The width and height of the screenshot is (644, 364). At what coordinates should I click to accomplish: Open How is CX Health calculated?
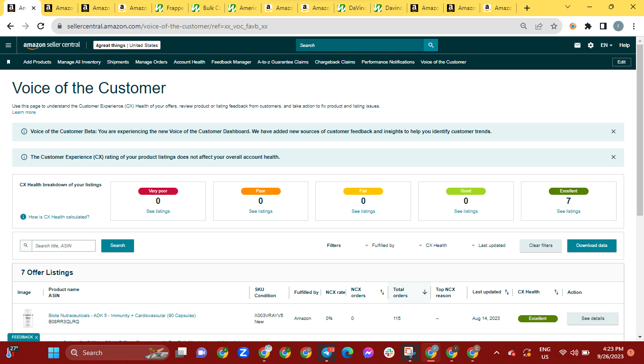coord(59,217)
